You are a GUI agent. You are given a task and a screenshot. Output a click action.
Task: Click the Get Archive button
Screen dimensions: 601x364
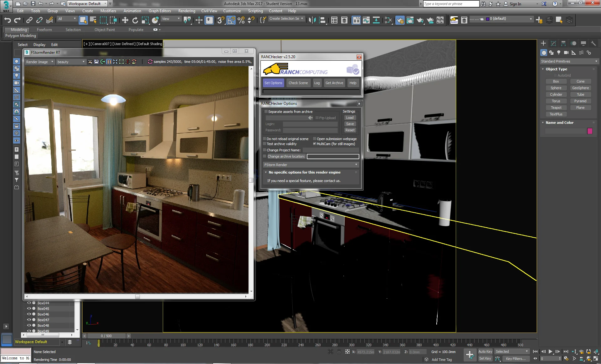click(334, 83)
